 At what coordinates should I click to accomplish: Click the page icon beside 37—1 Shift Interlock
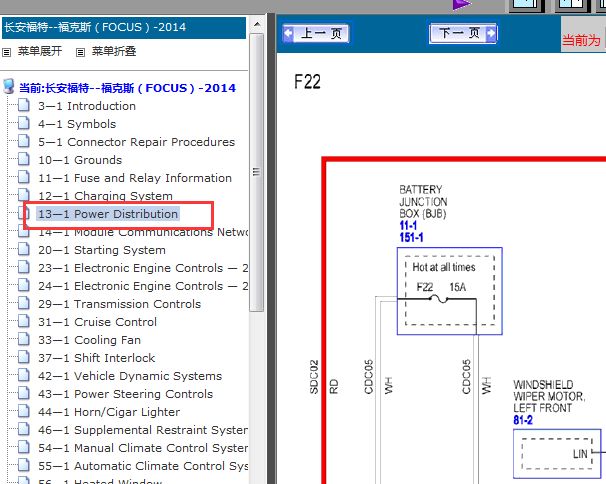point(24,357)
